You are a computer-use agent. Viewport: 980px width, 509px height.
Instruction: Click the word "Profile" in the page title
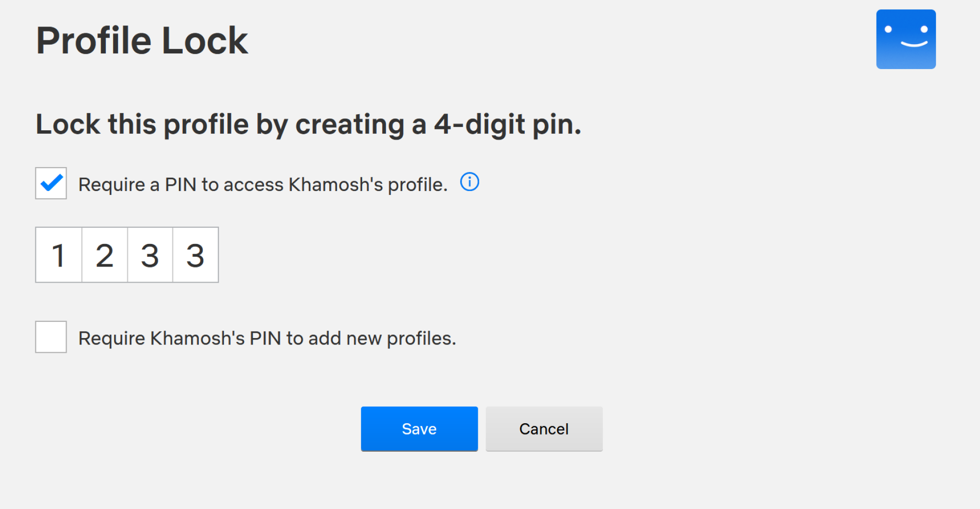(x=94, y=41)
